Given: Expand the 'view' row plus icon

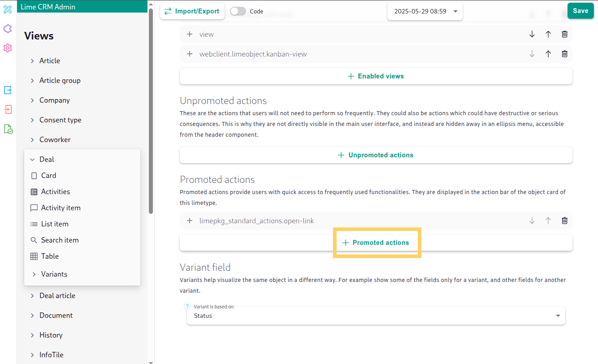Looking at the screenshot, I should point(190,34).
